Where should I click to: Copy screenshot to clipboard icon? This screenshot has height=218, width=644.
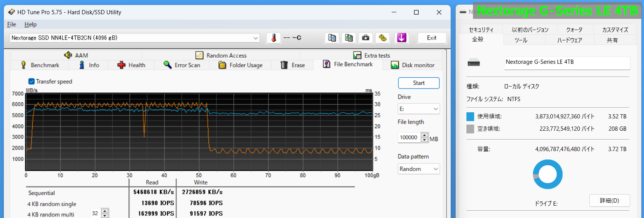pos(349,38)
